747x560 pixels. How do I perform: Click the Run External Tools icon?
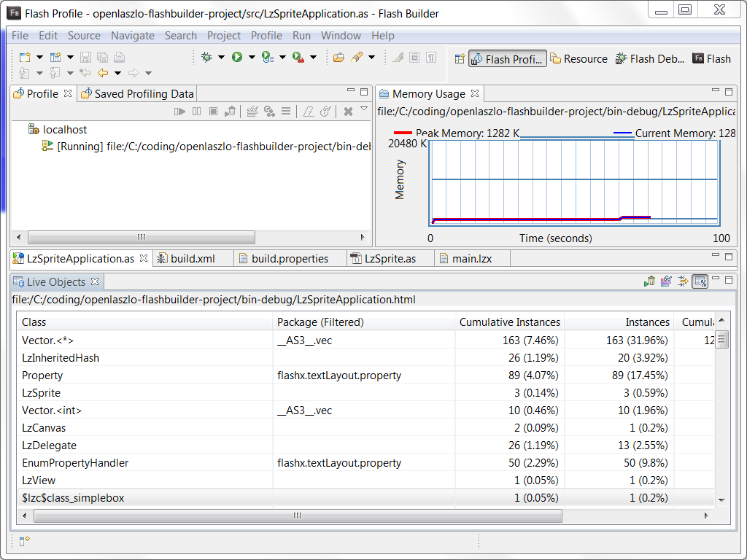[x=298, y=58]
